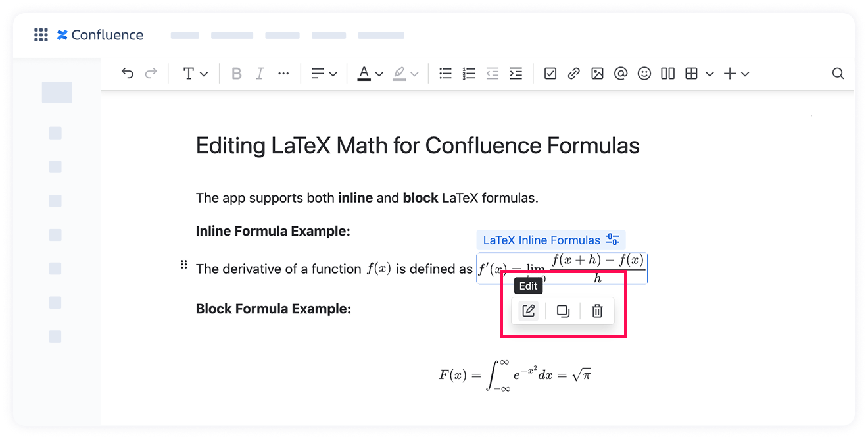
Task: Redo the last action
Action: point(151,74)
